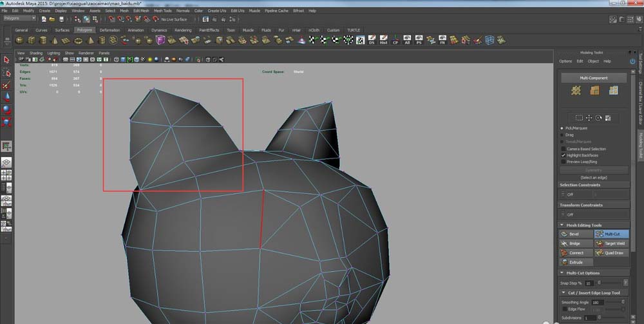Screen dimensions: 644x324
Task: Click the purple cube shelf icon
Action: coord(161,40)
